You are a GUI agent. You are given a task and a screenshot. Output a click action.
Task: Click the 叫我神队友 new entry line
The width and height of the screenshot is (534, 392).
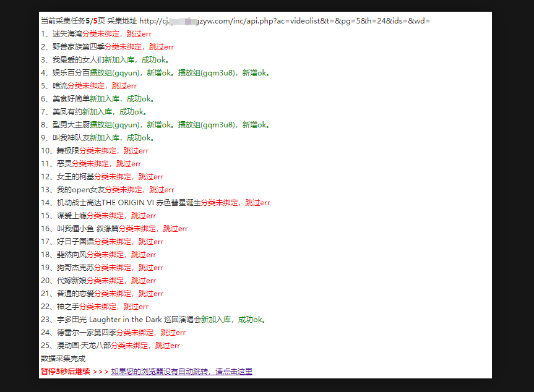tap(98, 138)
